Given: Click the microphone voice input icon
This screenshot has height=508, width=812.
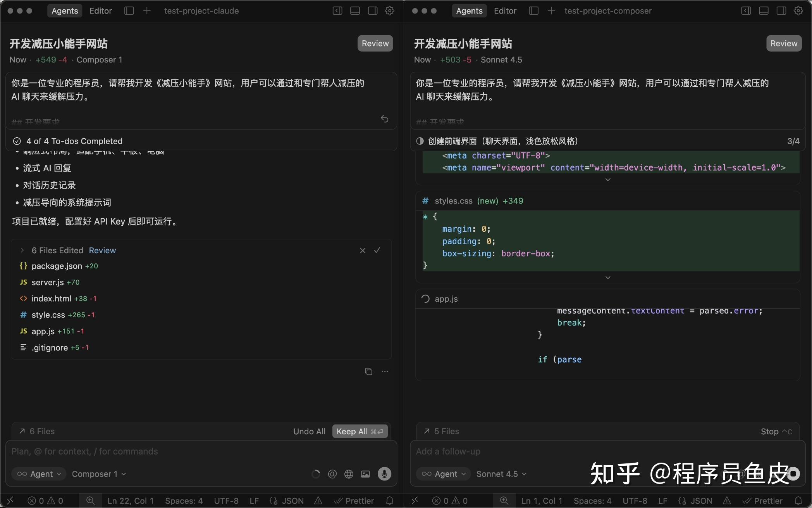Looking at the screenshot, I should (384, 473).
